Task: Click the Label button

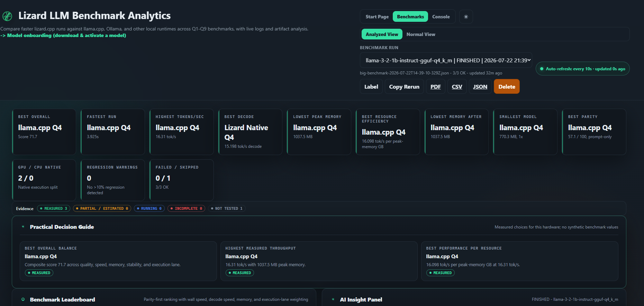Action: pyautogui.click(x=371, y=87)
